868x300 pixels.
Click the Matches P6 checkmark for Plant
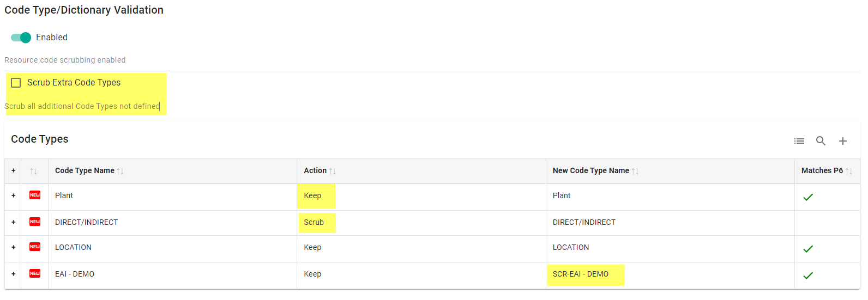(x=807, y=197)
